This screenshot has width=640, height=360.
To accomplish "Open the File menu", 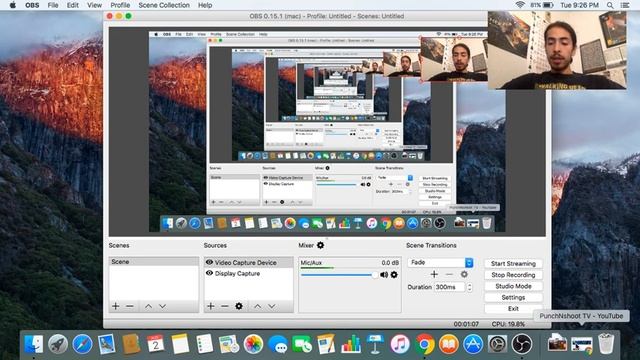I will pos(53,5).
